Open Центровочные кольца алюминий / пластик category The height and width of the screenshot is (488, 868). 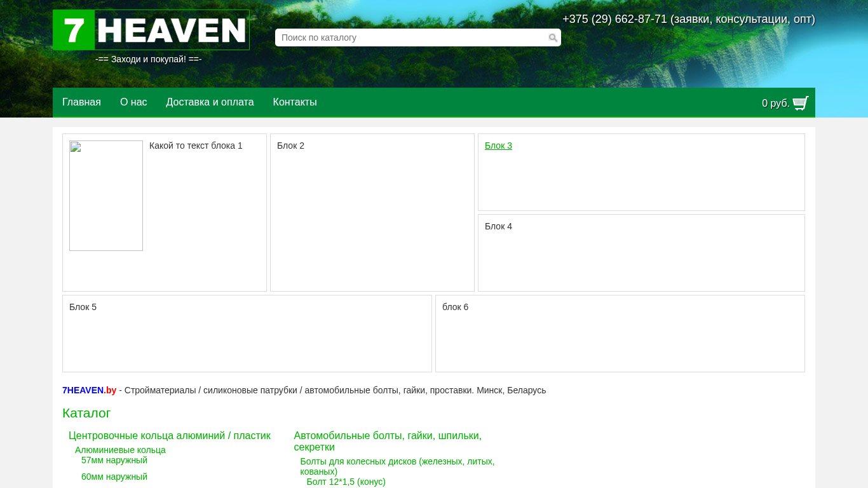point(170,436)
